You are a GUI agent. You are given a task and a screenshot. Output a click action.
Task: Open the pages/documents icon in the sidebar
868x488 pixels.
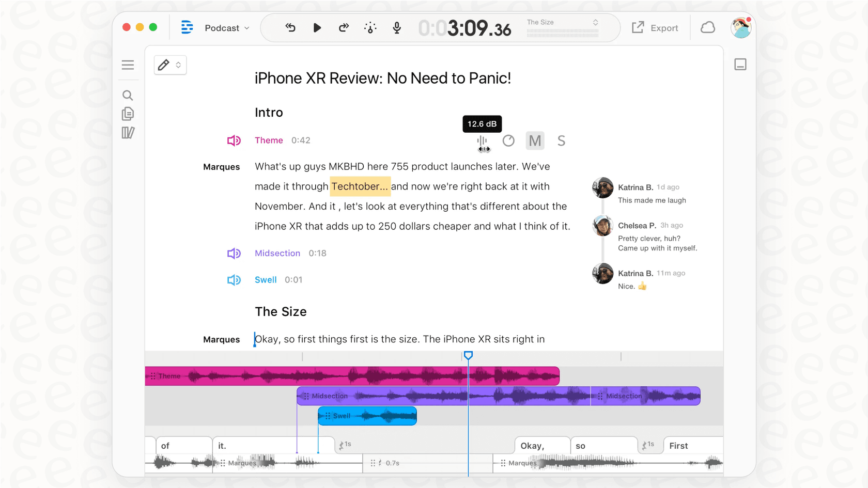click(128, 114)
